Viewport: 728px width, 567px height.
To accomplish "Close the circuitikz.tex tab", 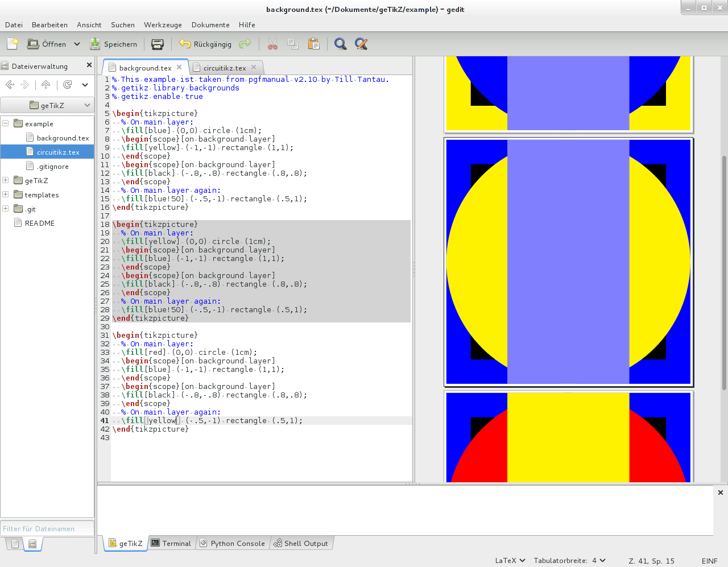I will [254, 67].
